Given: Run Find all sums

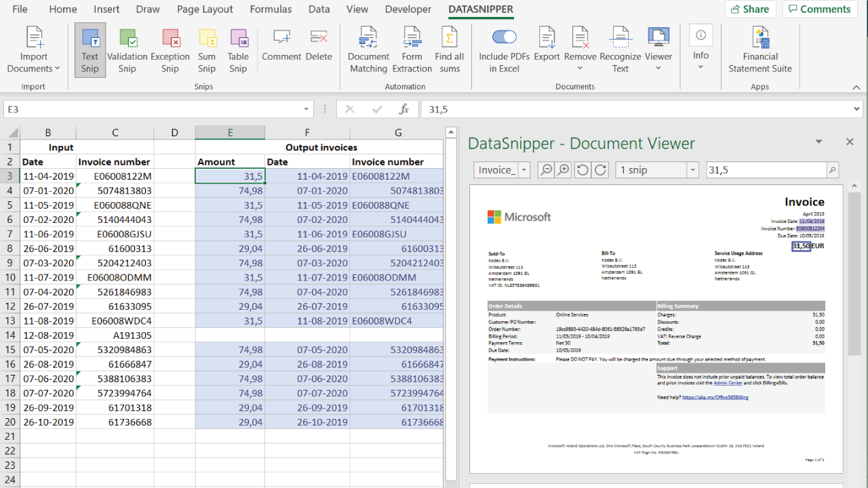Looking at the screenshot, I should (x=449, y=50).
